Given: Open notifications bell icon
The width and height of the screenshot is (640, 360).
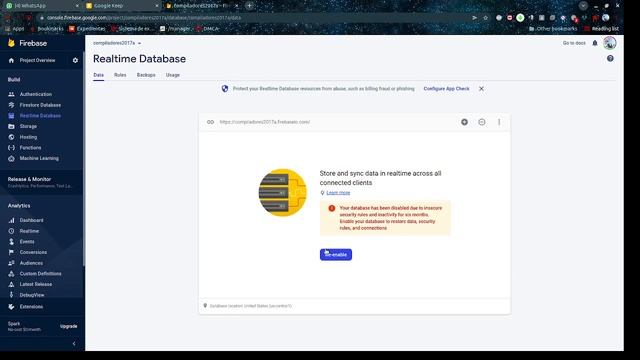Looking at the screenshot, I should [x=595, y=43].
